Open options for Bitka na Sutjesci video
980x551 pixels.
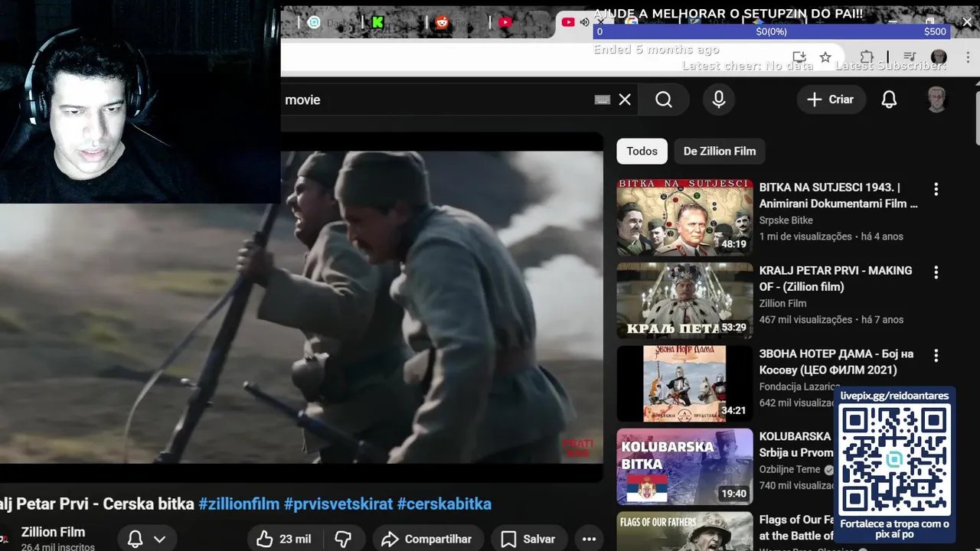tap(936, 189)
